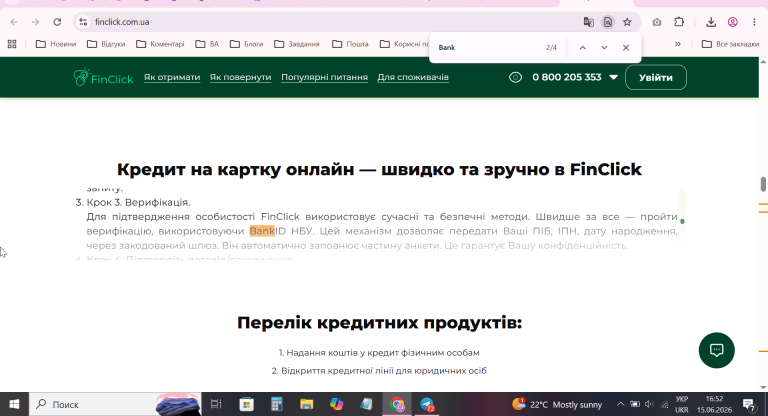The image size is (768, 416).
Task: Show hidden system tray icons
Action: click(620, 404)
